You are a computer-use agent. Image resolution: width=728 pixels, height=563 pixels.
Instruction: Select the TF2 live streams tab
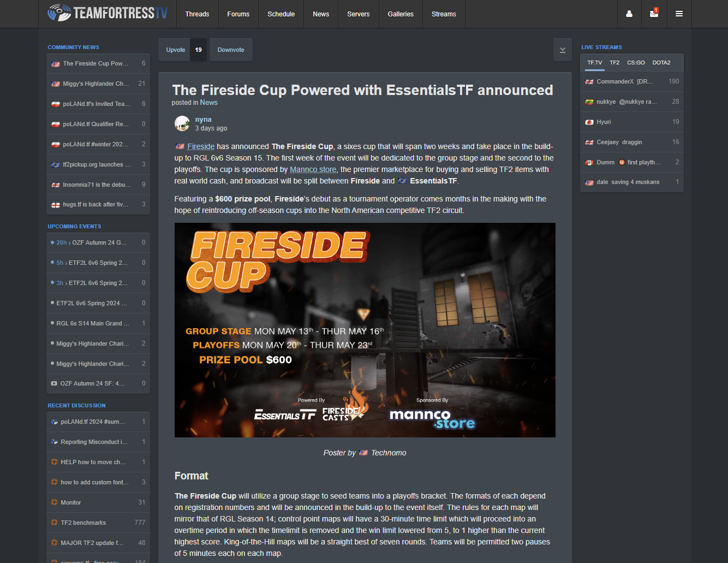tap(614, 62)
